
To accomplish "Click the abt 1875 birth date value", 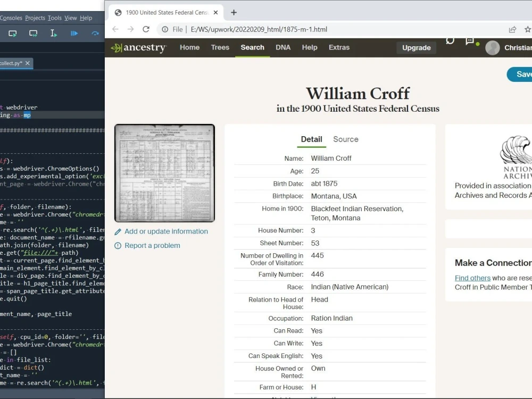I will [x=325, y=184].
